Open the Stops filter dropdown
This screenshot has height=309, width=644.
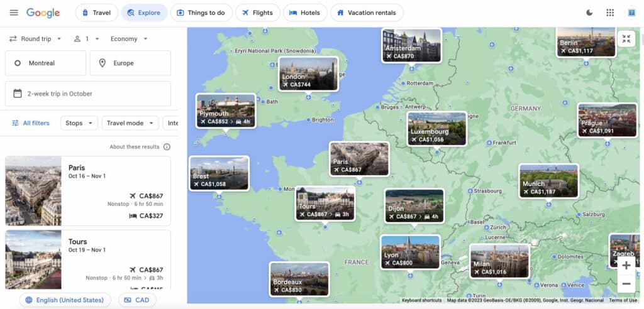coord(79,123)
